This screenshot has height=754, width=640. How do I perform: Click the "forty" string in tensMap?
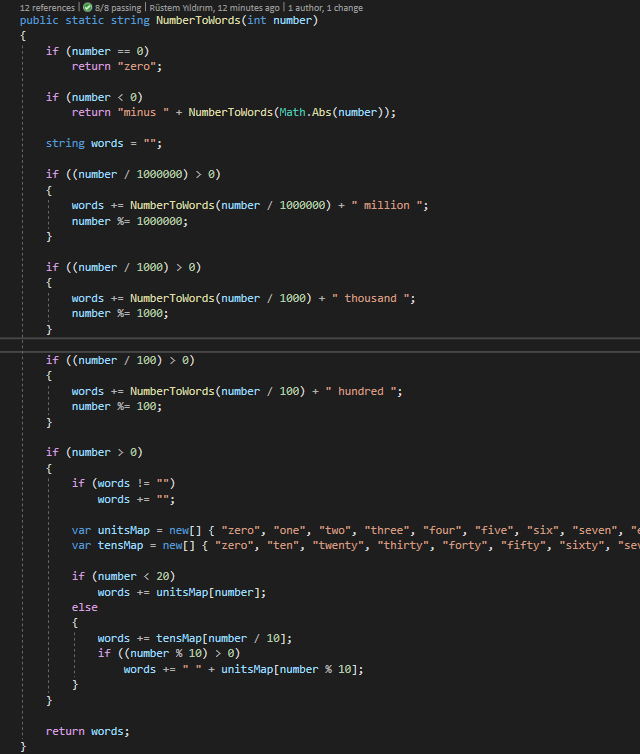(465, 545)
